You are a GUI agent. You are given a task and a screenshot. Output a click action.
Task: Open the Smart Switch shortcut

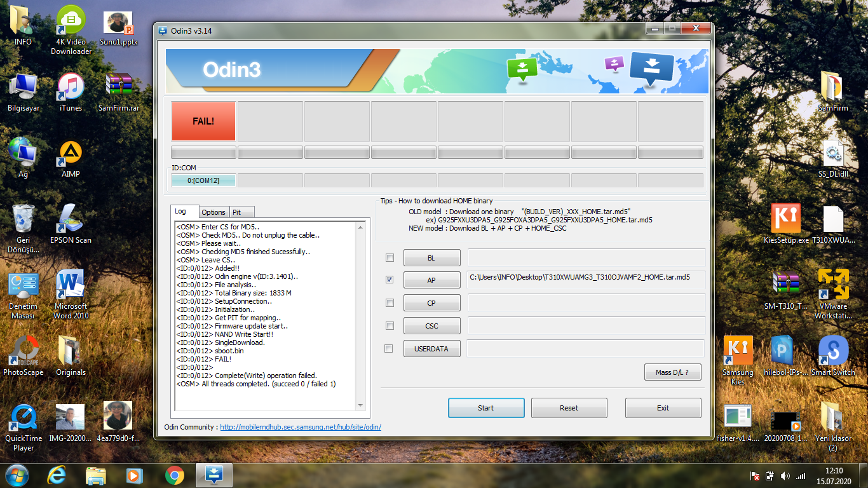pos(833,356)
